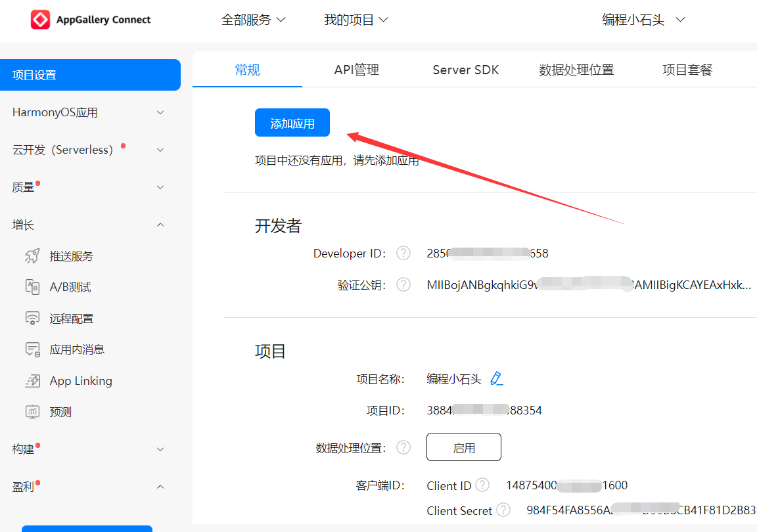The height and width of the screenshot is (532, 757).
Task: Open 应用内消息 sidebar item
Action: point(77,349)
